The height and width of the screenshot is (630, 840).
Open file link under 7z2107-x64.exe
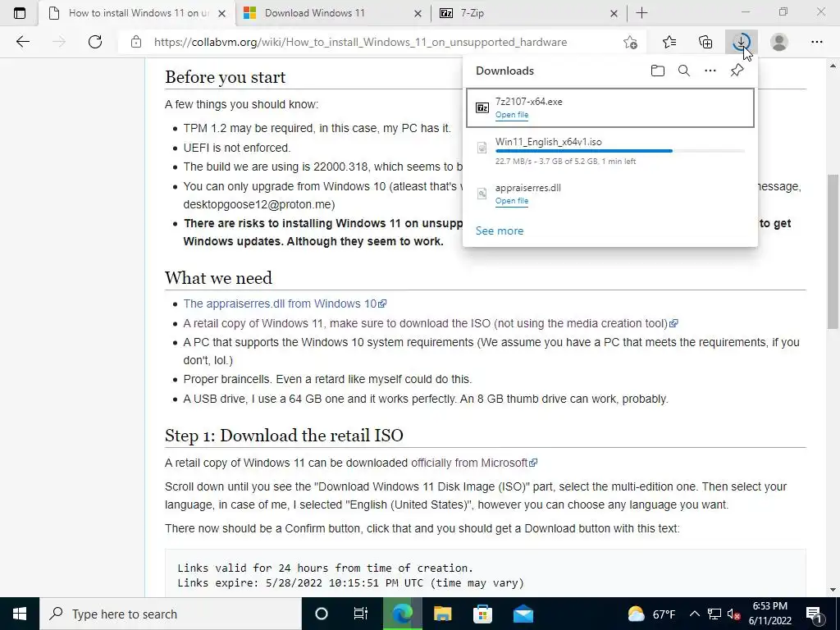[x=512, y=115]
